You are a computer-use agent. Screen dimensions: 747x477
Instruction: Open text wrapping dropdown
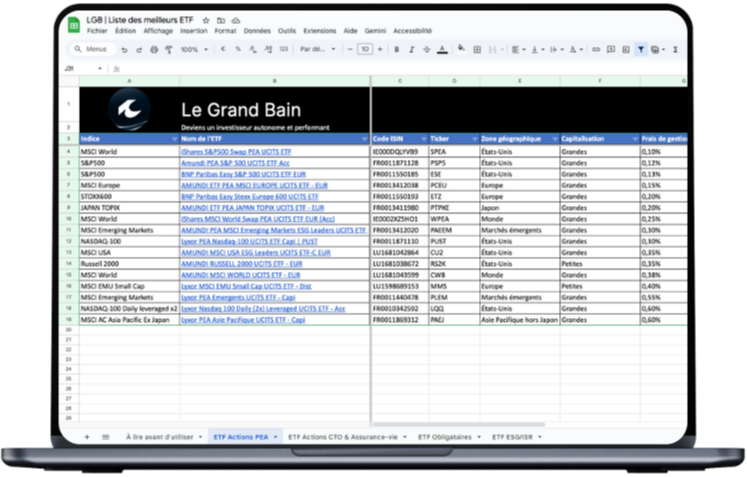tap(556, 49)
